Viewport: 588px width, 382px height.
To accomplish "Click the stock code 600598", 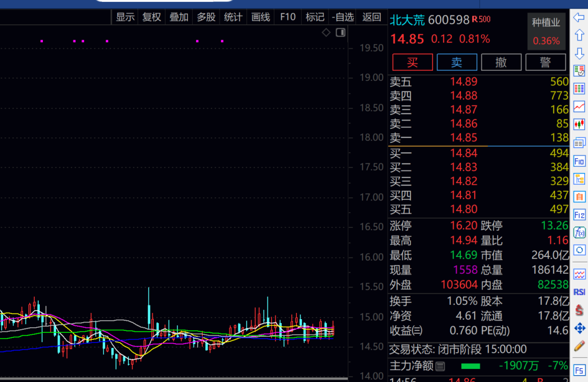I will [449, 20].
